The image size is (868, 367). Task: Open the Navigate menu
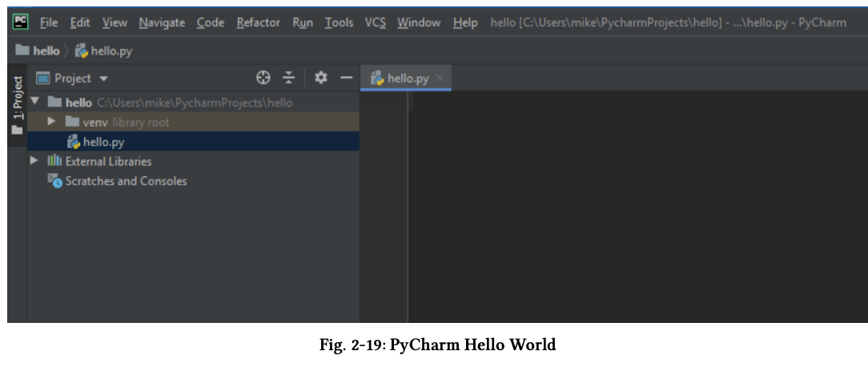[x=163, y=22]
